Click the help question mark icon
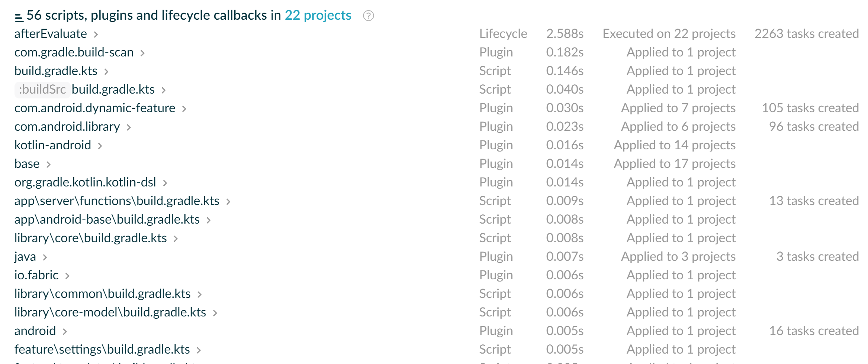The image size is (868, 364). coord(368,16)
